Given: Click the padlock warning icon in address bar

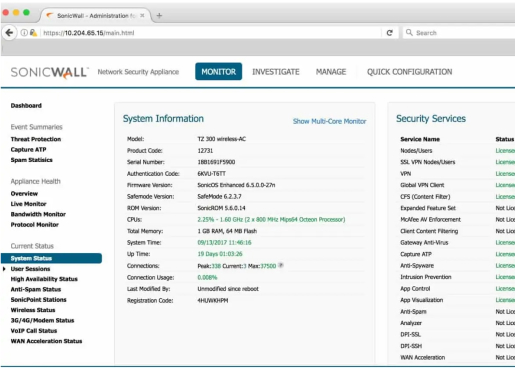Looking at the screenshot, I should click(x=33, y=33).
